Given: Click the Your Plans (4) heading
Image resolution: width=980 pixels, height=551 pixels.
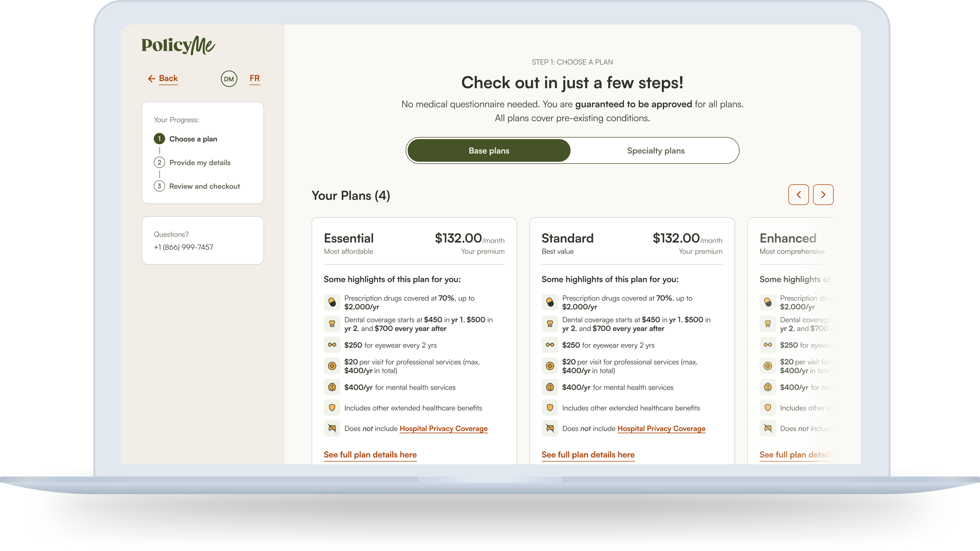Looking at the screenshot, I should pyautogui.click(x=351, y=196).
